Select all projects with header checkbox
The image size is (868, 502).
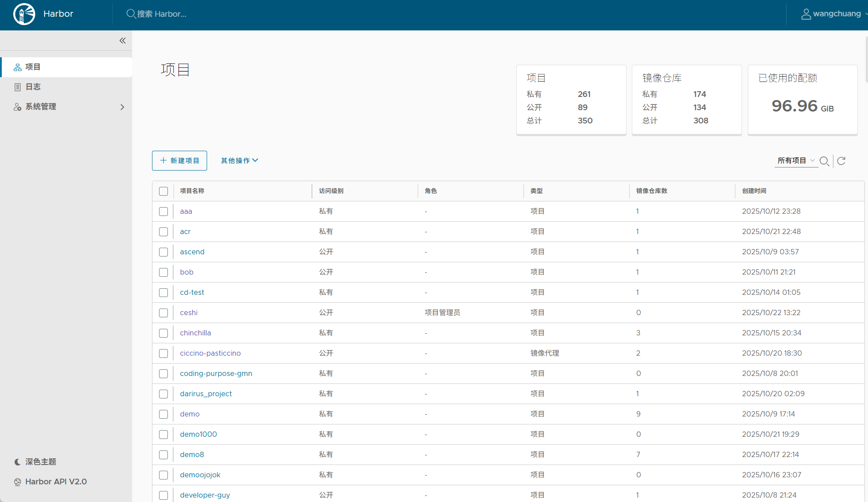pyautogui.click(x=163, y=191)
